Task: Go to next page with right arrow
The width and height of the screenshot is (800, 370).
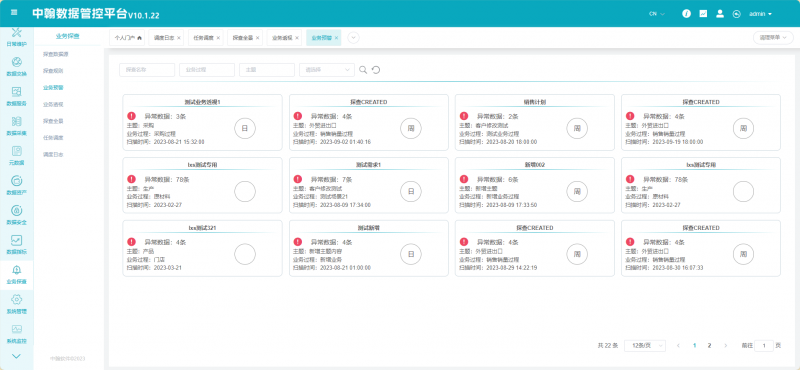Action: 726,346
